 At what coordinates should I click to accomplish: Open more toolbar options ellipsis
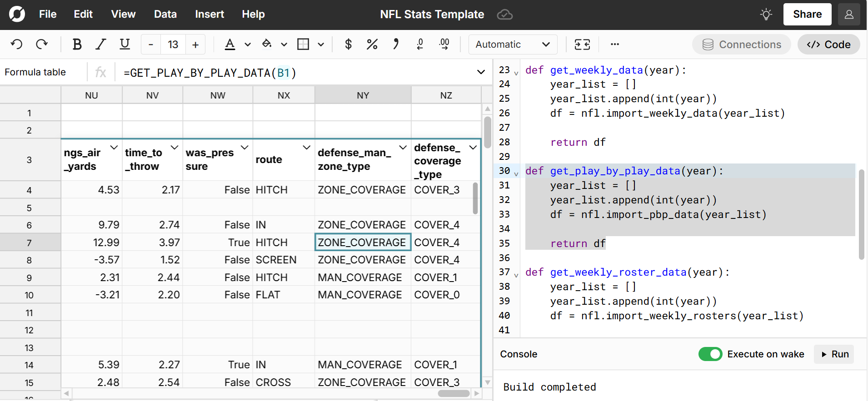[x=615, y=44]
